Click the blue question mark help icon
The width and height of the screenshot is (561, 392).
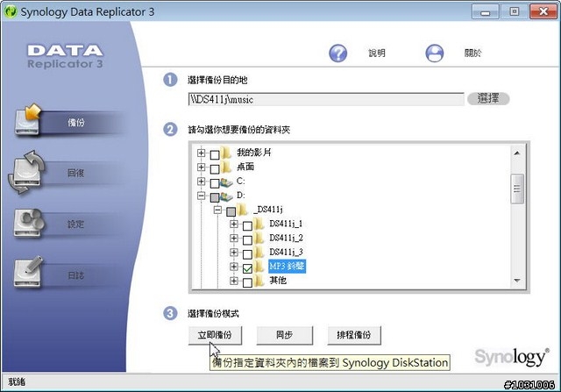(337, 53)
